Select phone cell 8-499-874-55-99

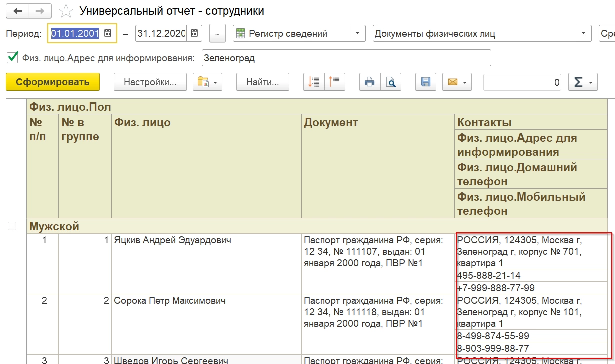531,336
